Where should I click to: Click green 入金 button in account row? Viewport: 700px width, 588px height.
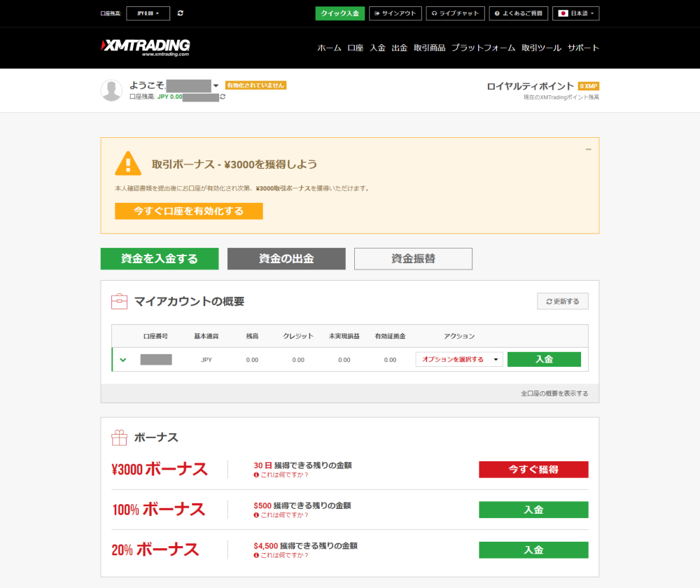544,359
